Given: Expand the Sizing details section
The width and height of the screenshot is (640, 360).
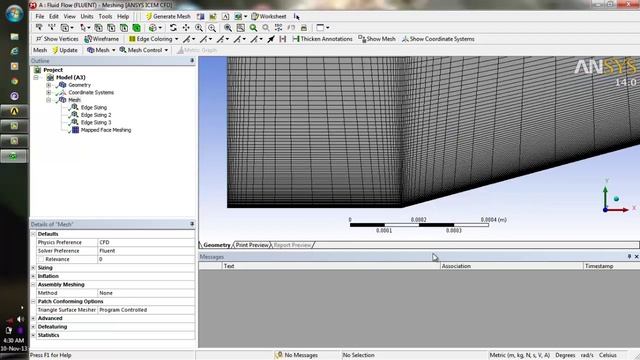Looking at the screenshot, I should point(33,268).
